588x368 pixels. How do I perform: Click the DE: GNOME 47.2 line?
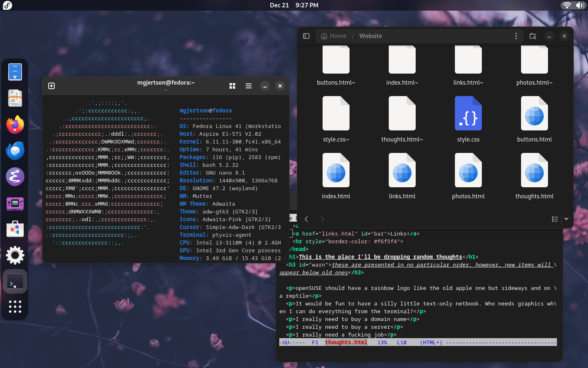(x=219, y=188)
